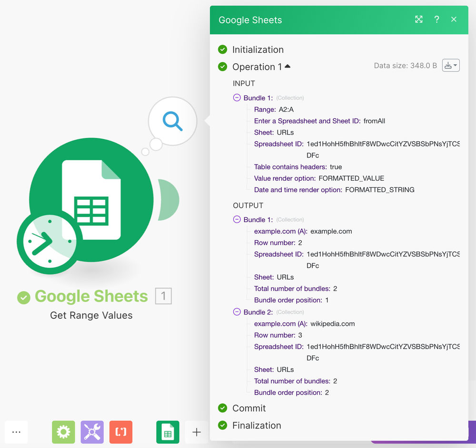
Task: Open the purple Tools wrench icon
Action: [x=92, y=432]
